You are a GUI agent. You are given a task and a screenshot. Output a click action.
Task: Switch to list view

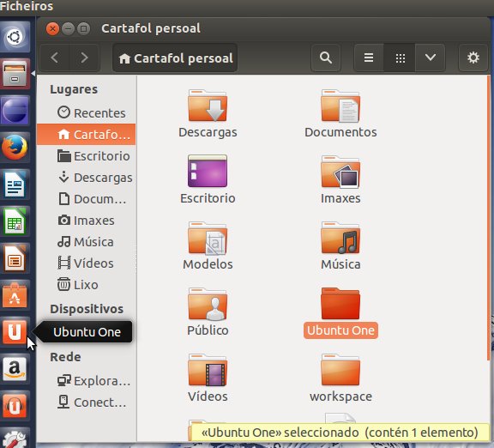369,58
